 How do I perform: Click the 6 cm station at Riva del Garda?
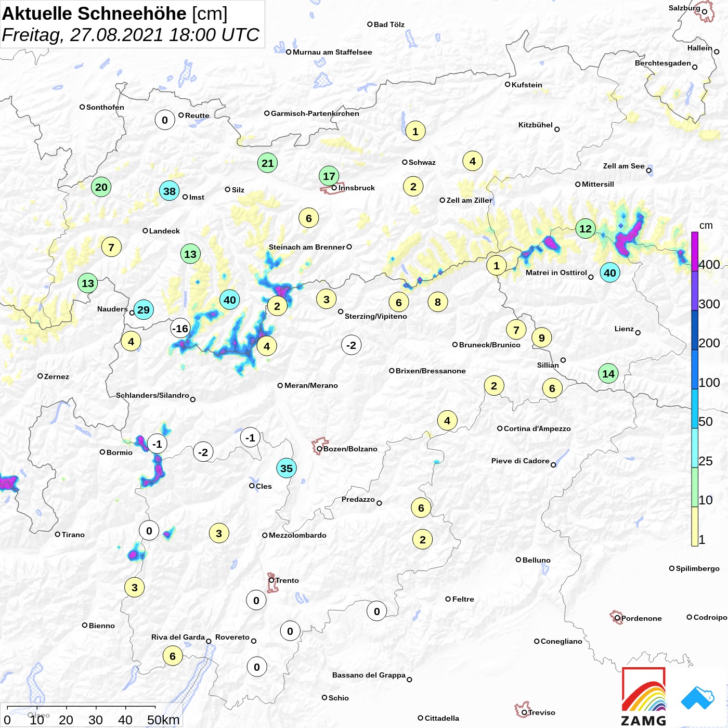[173, 656]
